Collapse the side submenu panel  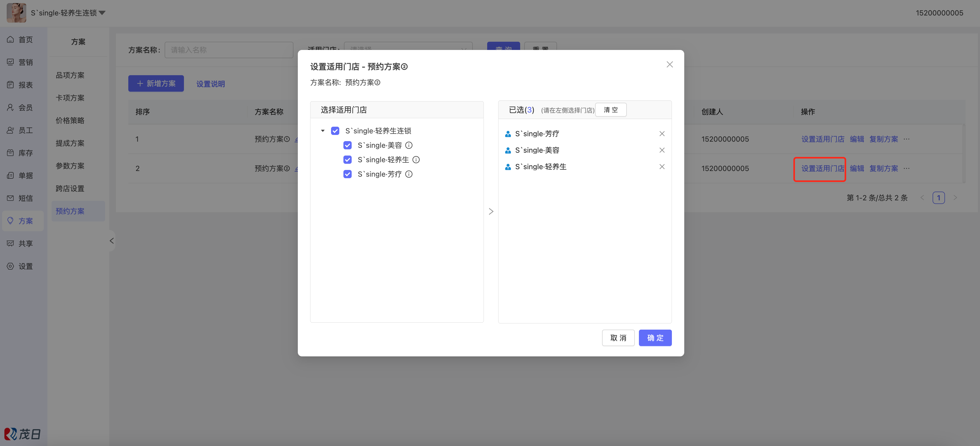[x=112, y=241]
